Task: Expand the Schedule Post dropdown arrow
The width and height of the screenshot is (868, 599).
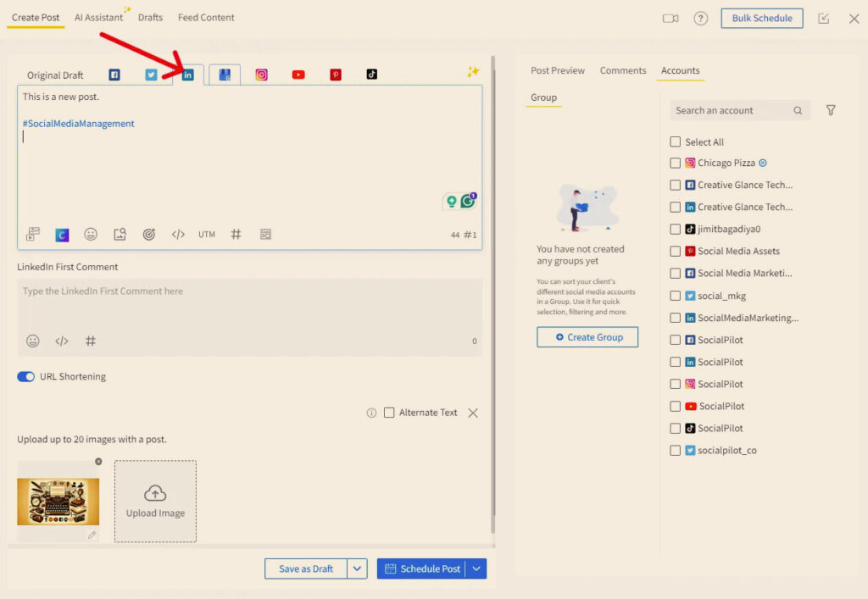Action: 476,568
